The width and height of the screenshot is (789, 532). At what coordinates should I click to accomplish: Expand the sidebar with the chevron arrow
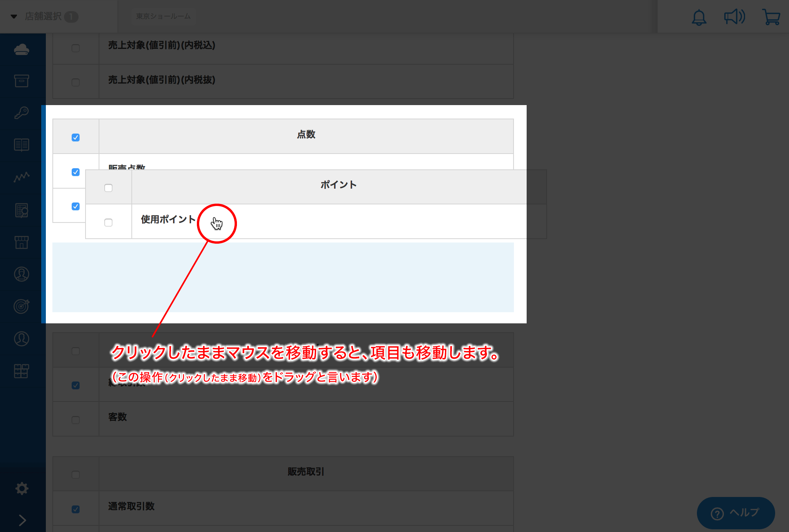pyautogui.click(x=22, y=520)
